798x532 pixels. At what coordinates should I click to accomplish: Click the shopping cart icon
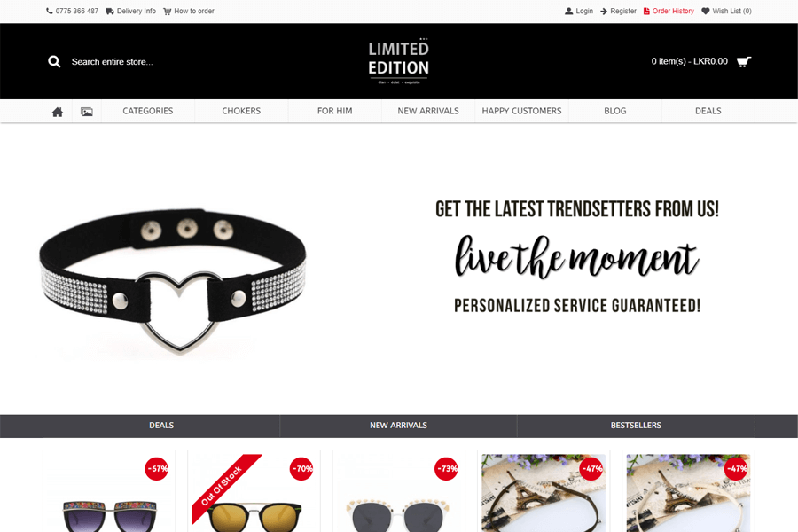pos(744,61)
